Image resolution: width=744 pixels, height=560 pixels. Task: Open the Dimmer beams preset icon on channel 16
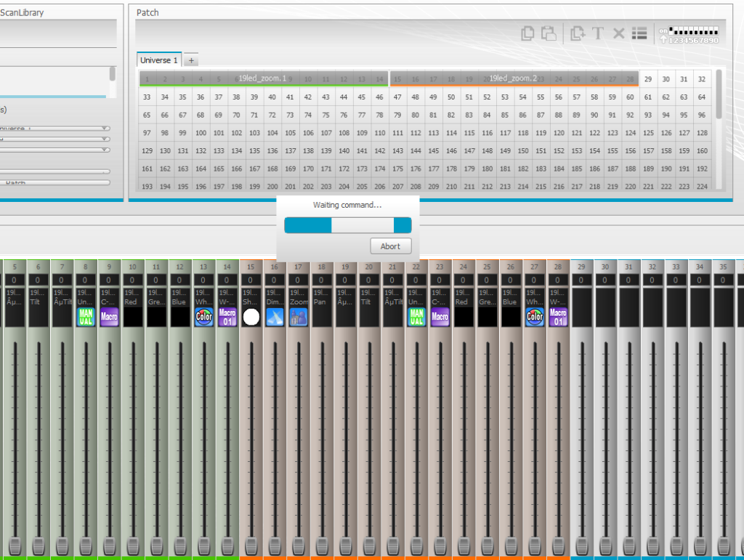274,317
